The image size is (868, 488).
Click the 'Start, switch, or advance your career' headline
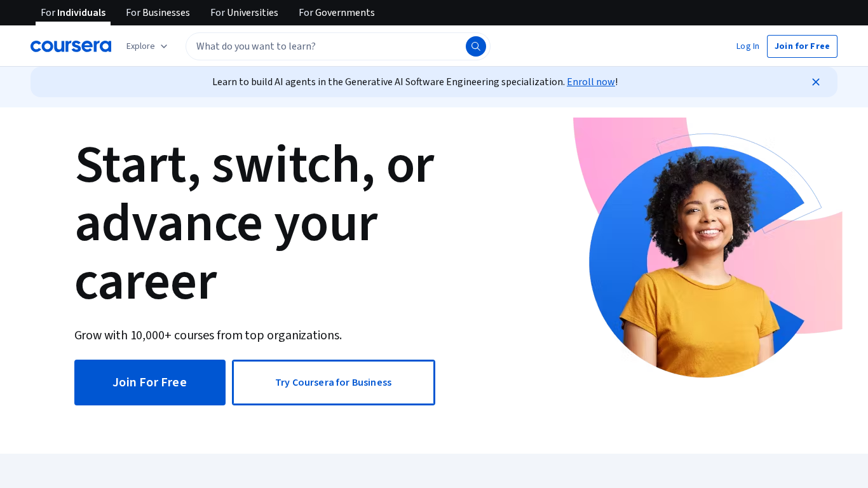coord(254,223)
